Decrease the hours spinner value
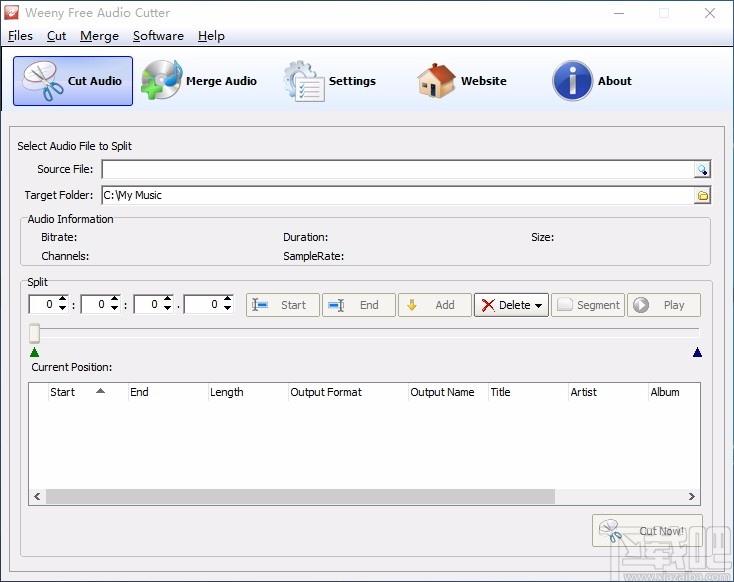Image resolution: width=734 pixels, height=582 pixels. pyautogui.click(x=62, y=309)
